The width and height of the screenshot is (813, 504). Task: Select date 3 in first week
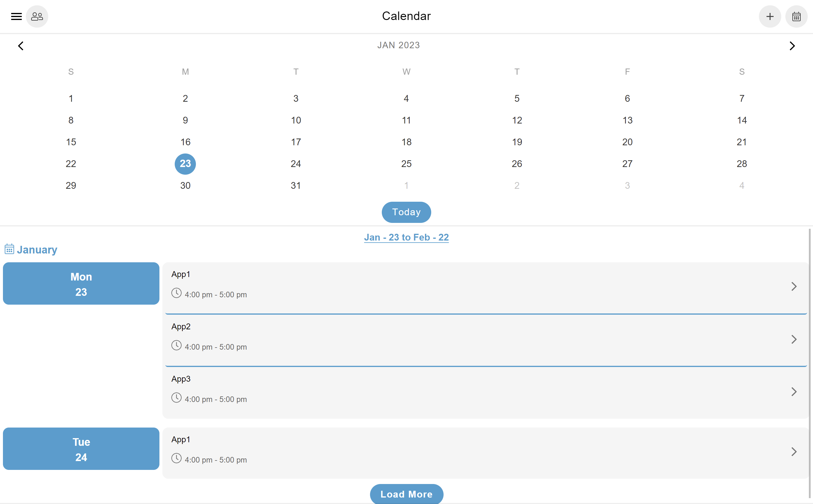tap(296, 98)
